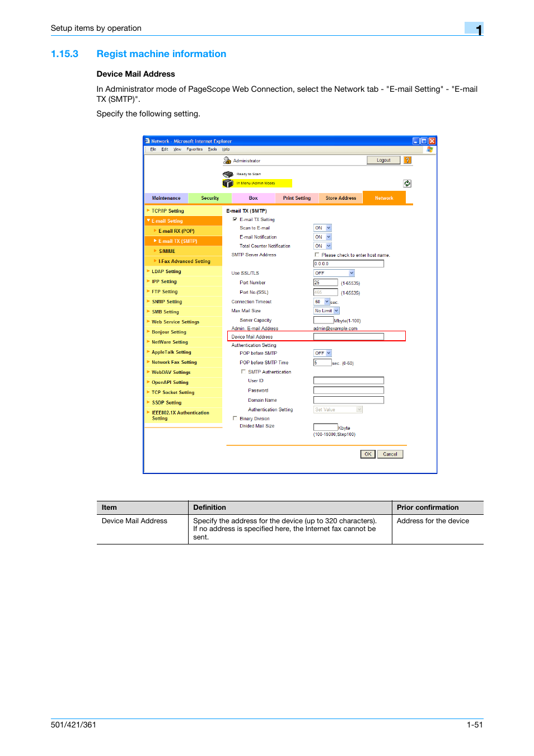Click the In Menu Admin Mode device icon

click(x=228, y=183)
